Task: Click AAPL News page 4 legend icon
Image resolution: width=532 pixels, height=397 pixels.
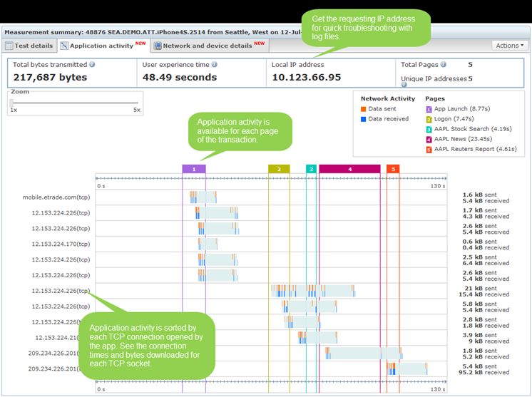Action: click(429, 139)
